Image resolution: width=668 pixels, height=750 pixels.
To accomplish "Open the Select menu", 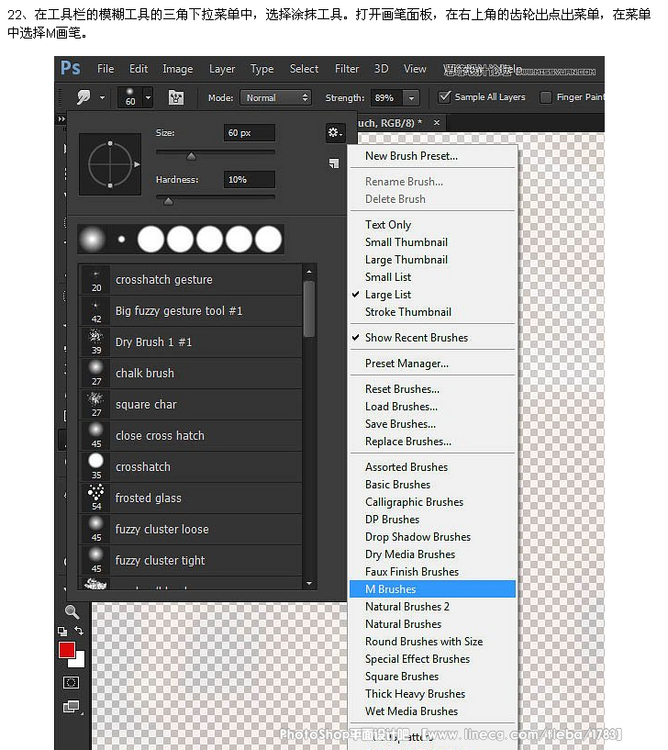I will (x=304, y=69).
